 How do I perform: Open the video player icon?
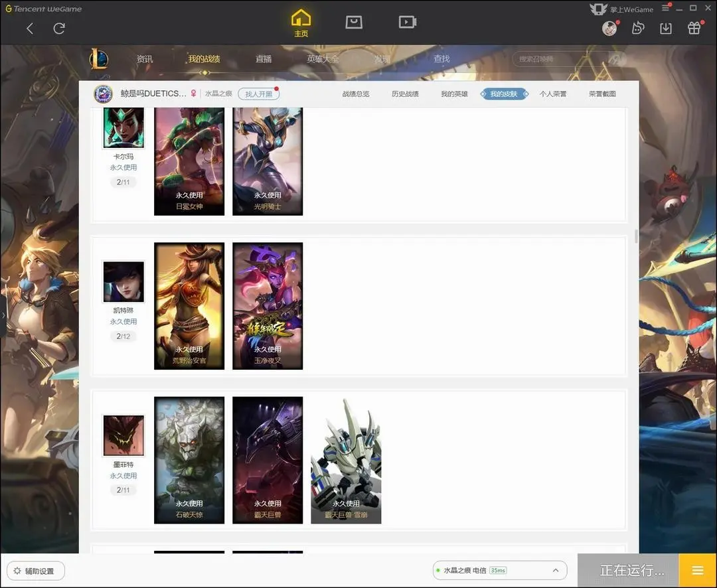pyautogui.click(x=408, y=22)
